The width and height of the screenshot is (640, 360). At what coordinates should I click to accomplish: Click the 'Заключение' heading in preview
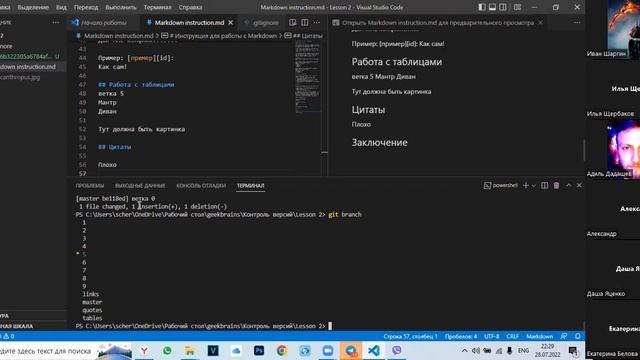tap(380, 142)
